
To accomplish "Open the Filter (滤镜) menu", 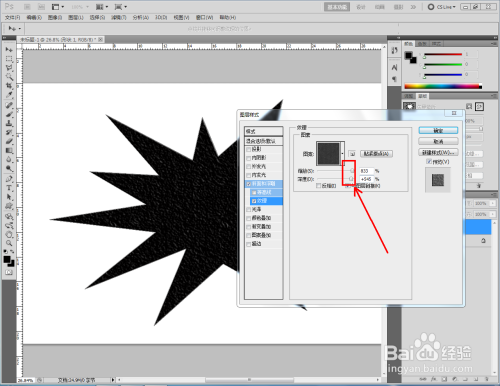I will coord(118,17).
